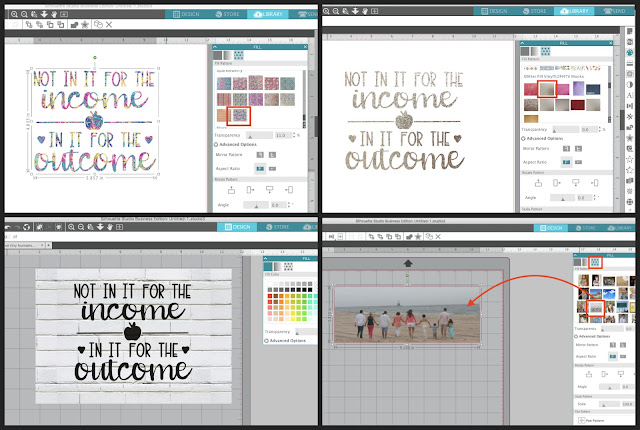Click first Rotate Pattern icon in top-left panel

click(x=231, y=190)
